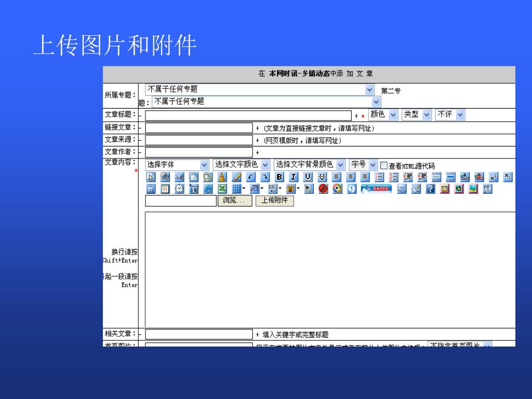Viewport: 532px width, 399px height.
Task: Open the music notes special-character dropdown
Action: 257,189
